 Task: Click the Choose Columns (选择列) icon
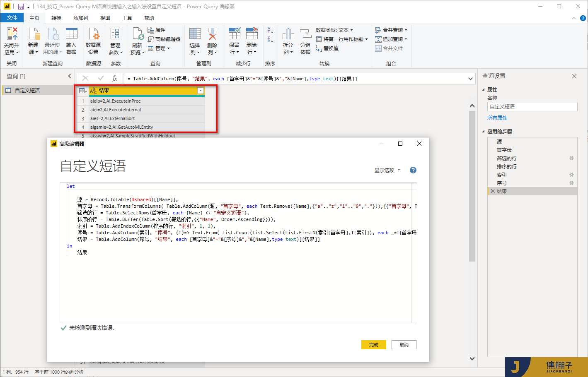[195, 34]
